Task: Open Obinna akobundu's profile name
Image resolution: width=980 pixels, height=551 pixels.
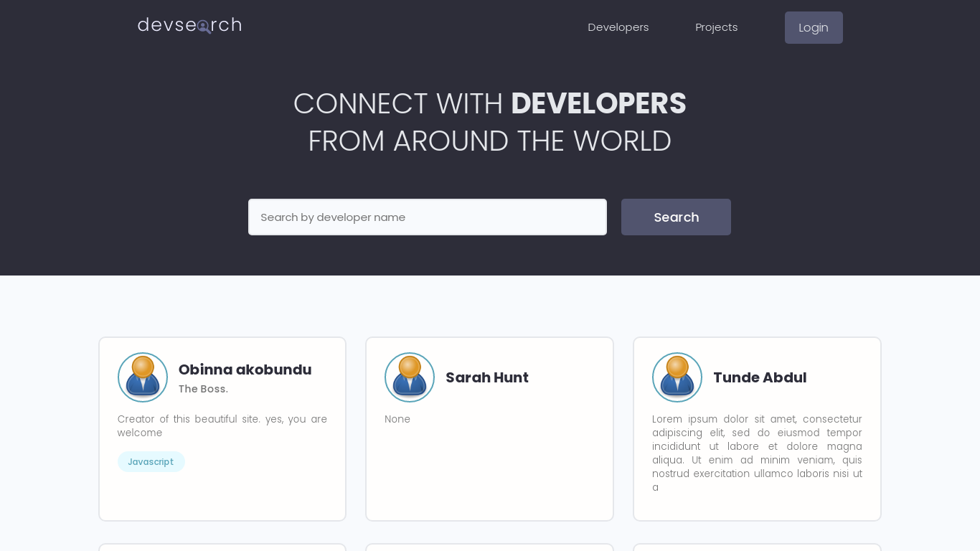Action: 245,369
